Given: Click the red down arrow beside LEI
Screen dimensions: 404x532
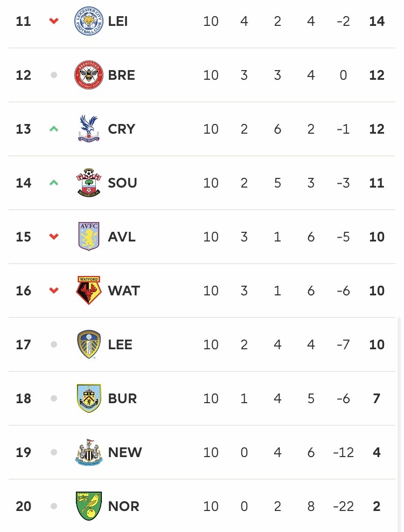Looking at the screenshot, I should point(53,21).
